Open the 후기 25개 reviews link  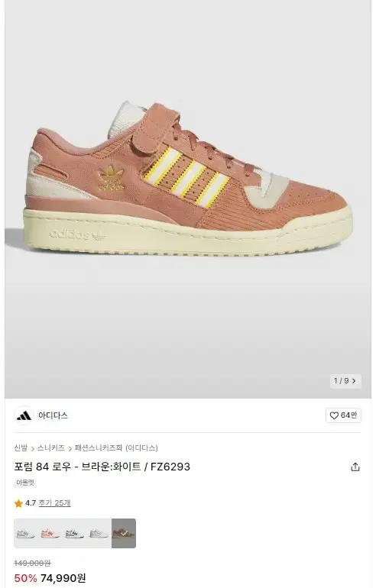coord(54,503)
